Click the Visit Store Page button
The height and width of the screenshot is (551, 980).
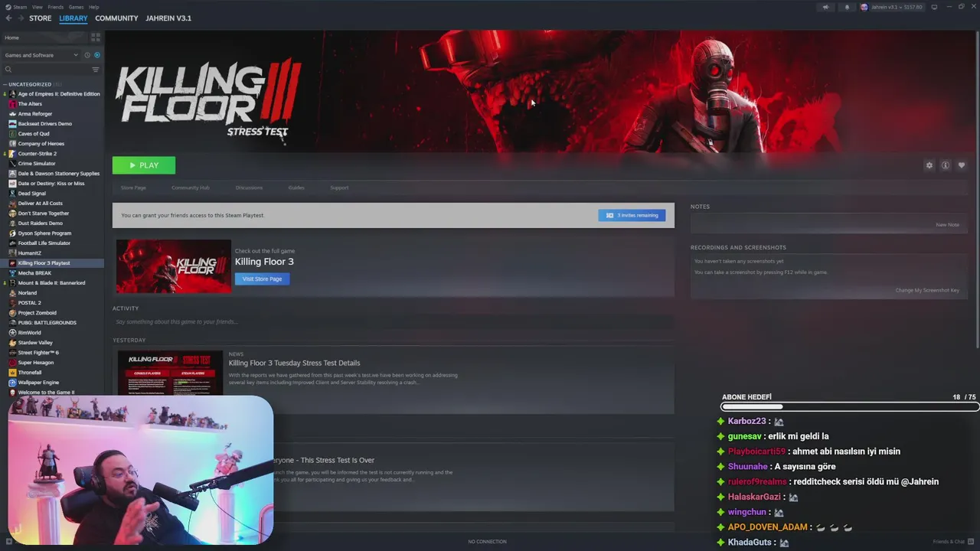262,279
